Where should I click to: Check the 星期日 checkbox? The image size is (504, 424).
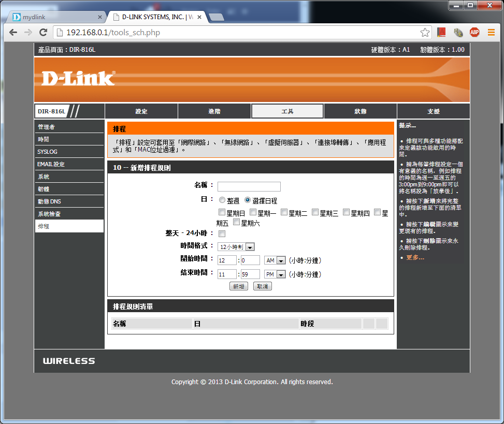click(222, 212)
